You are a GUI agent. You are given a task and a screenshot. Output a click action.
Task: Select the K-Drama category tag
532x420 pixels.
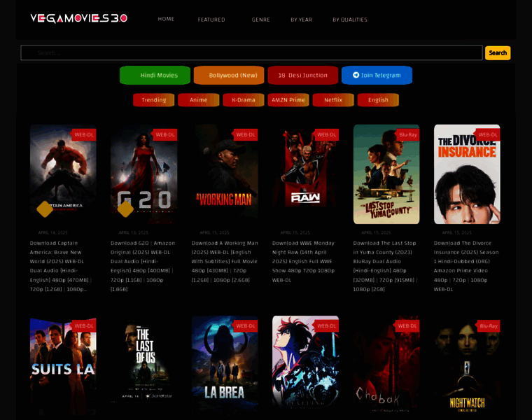coord(244,100)
